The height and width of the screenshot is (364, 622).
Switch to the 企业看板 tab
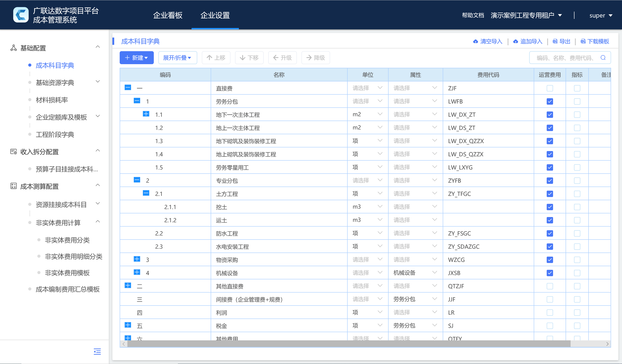pyautogui.click(x=168, y=15)
